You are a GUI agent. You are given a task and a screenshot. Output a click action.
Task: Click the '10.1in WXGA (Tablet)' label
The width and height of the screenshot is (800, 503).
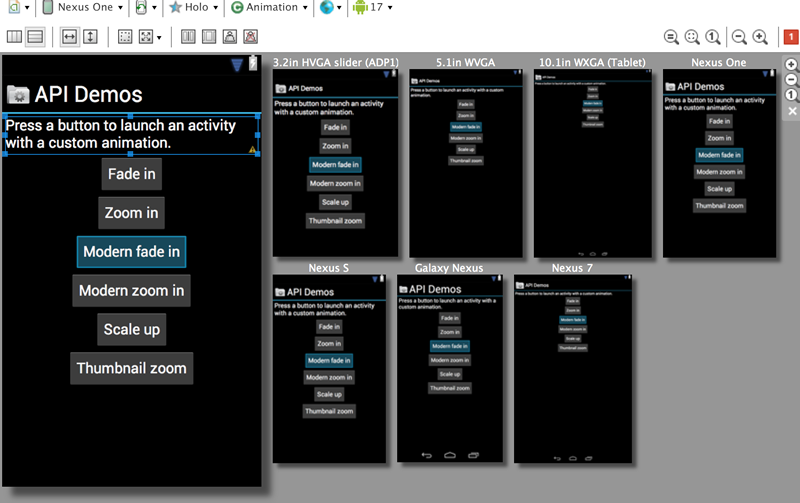coord(592,63)
